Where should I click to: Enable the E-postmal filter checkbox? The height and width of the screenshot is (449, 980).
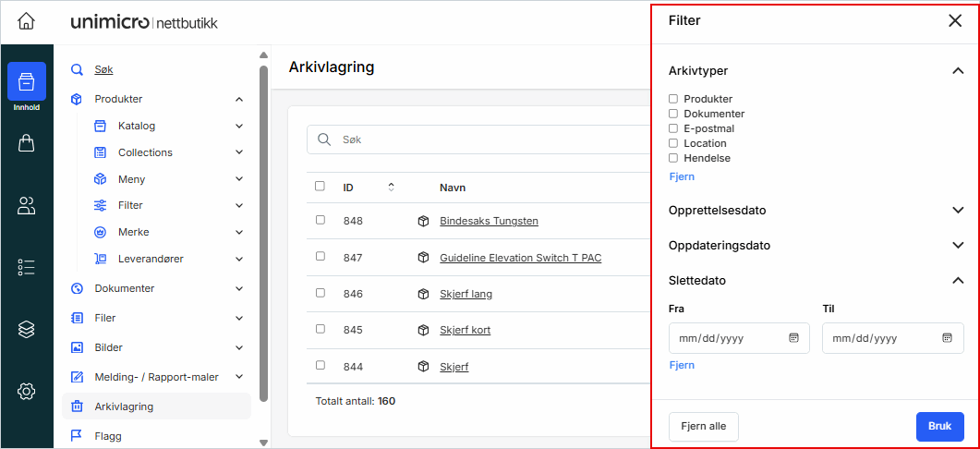click(x=673, y=128)
